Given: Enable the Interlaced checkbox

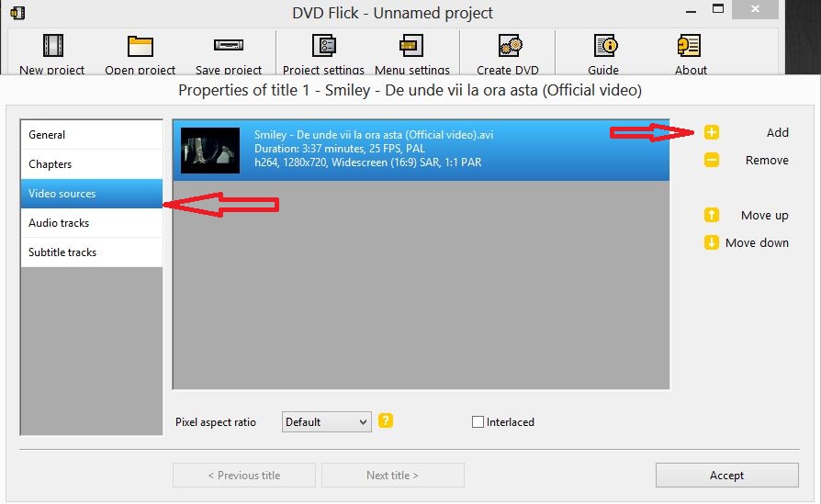Looking at the screenshot, I should pyautogui.click(x=478, y=422).
